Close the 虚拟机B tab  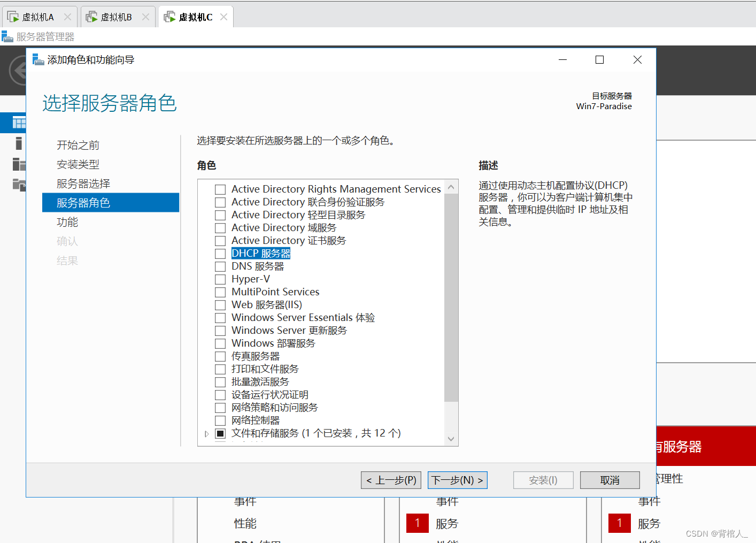(x=145, y=17)
